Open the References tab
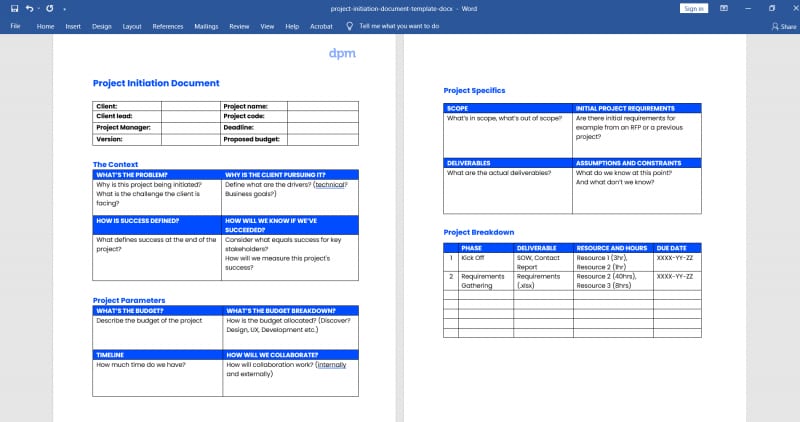This screenshot has height=422, width=800. (x=167, y=26)
